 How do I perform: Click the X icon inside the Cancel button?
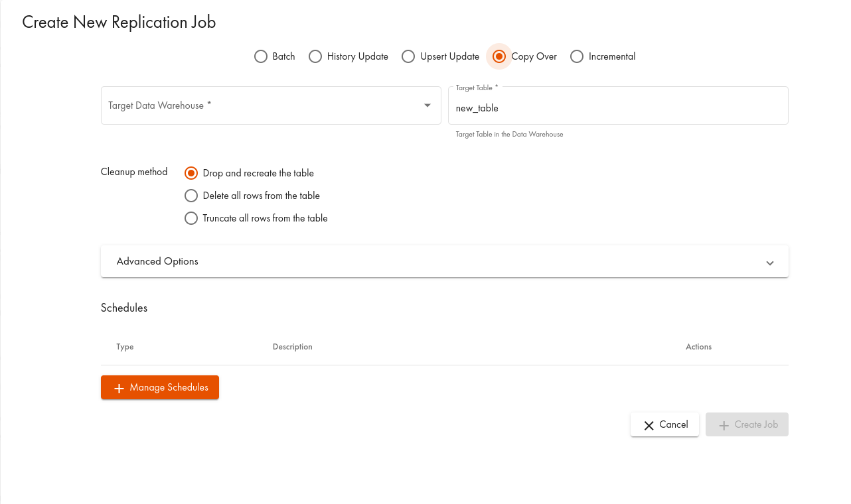tap(649, 425)
